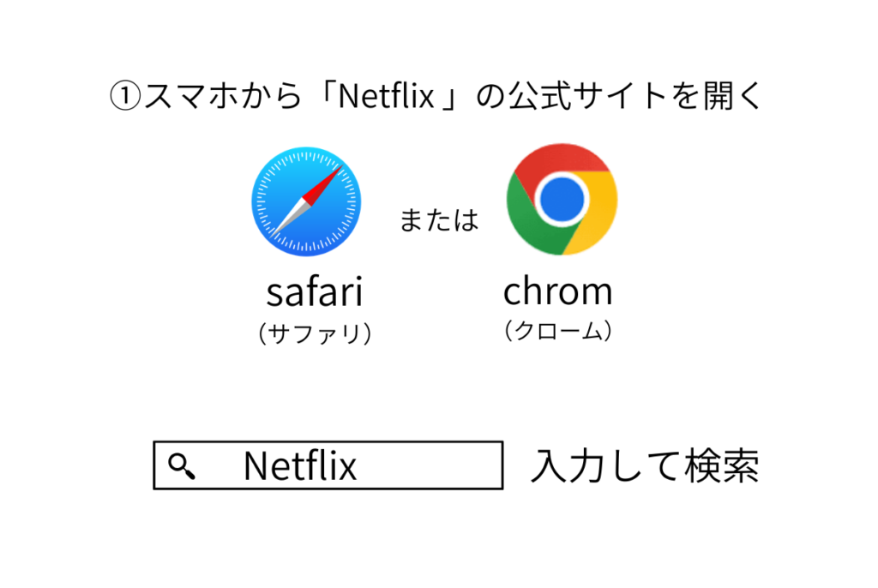Click the "入力して検索" text
The height and width of the screenshot is (588, 878).
click(x=644, y=466)
